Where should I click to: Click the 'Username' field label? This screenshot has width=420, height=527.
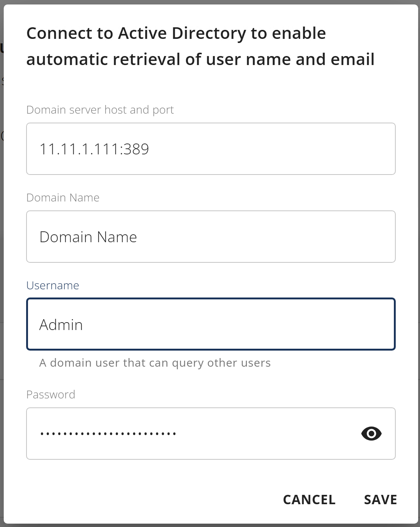pyautogui.click(x=53, y=286)
